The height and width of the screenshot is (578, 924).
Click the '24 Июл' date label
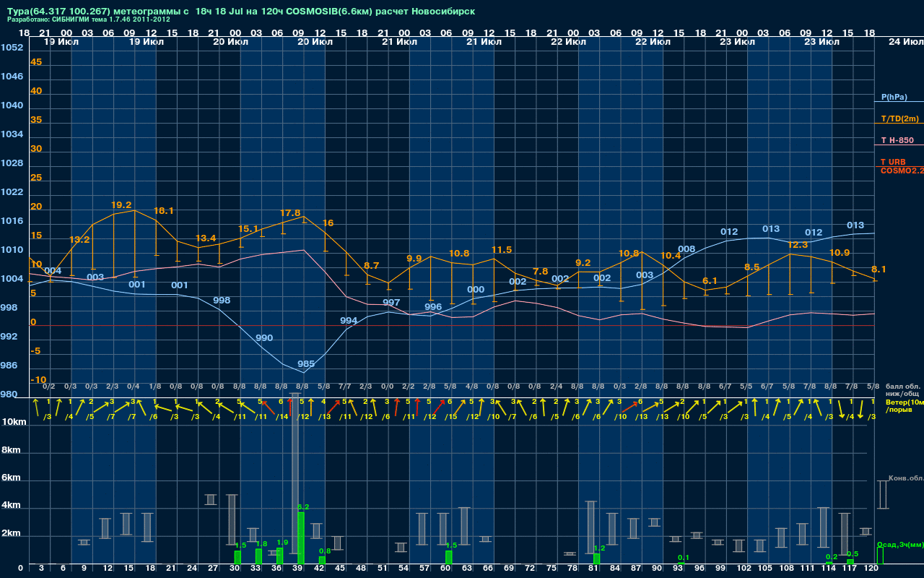905,42
